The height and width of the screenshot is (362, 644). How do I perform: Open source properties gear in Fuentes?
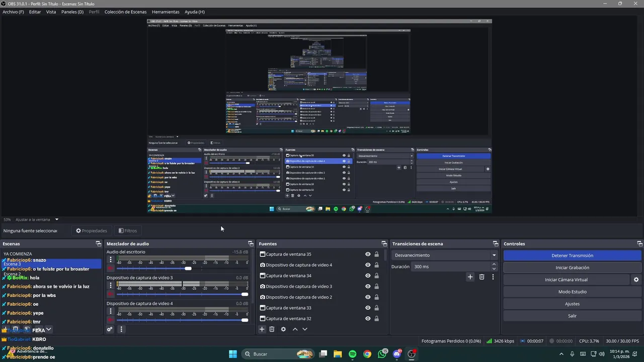(283, 329)
